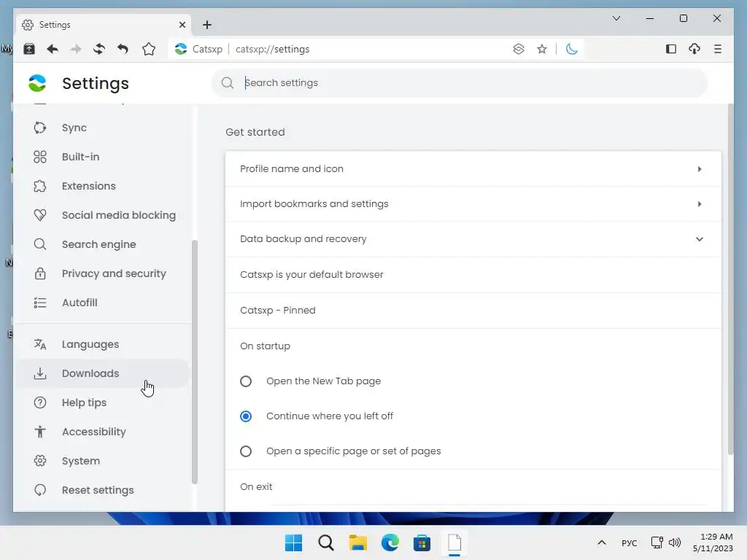Open Search engine settings section

(x=103, y=244)
